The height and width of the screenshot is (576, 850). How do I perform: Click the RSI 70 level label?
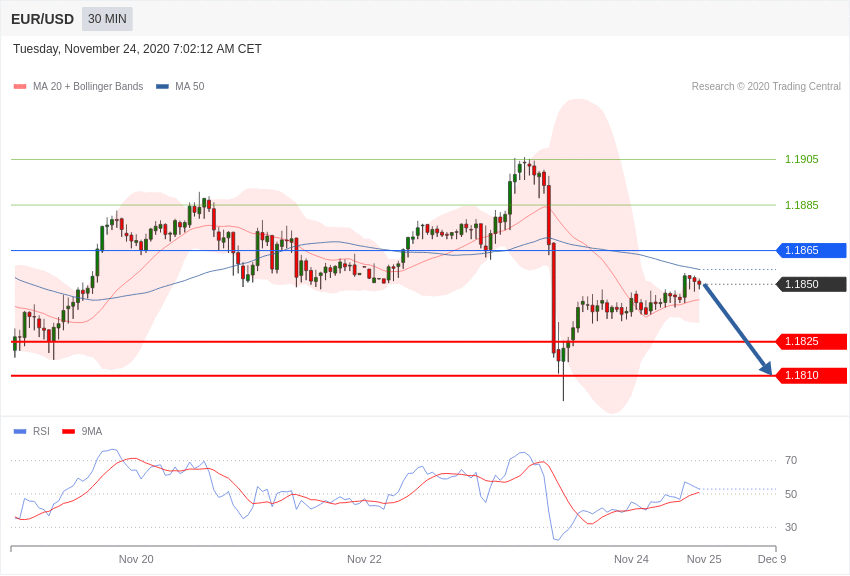791,461
